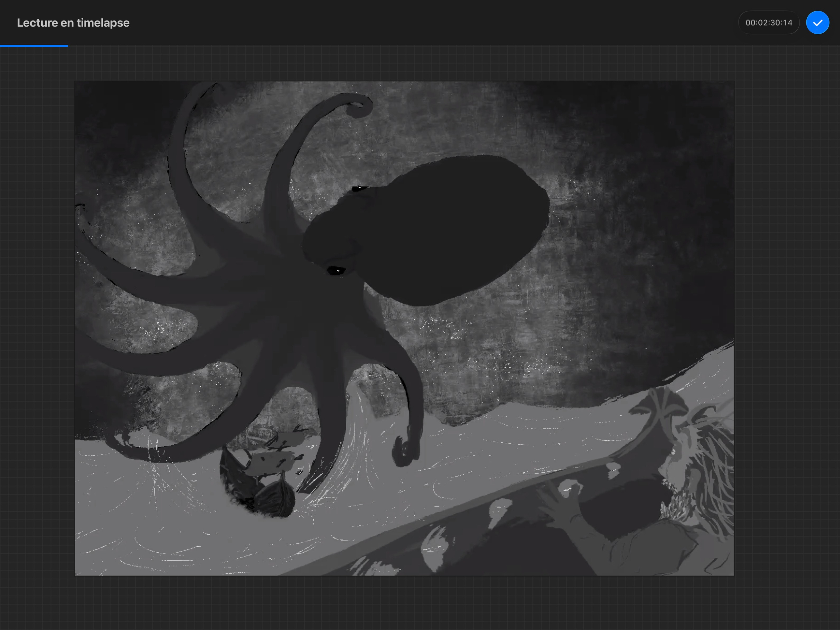Viewport: 840px width, 630px height.
Task: Click the blue filled part of progress bar
Action: click(33, 46)
